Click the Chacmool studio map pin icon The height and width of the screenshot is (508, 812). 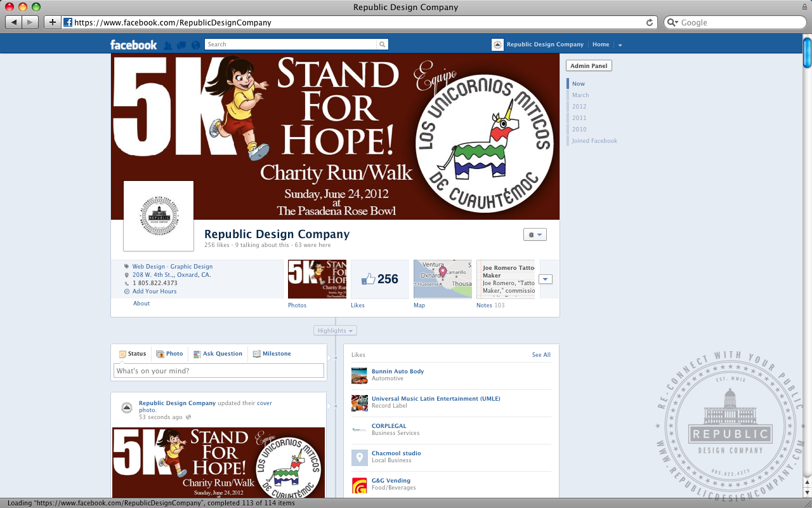(360, 458)
